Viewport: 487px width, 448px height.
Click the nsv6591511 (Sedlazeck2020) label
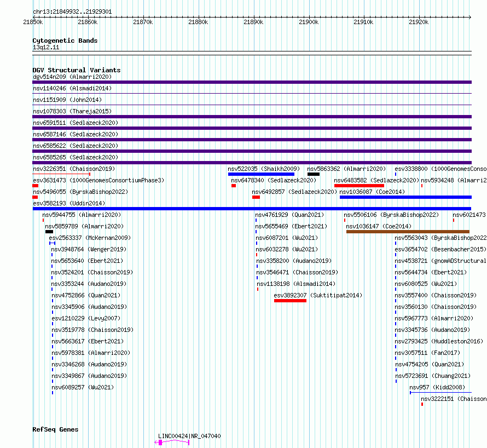(76, 123)
